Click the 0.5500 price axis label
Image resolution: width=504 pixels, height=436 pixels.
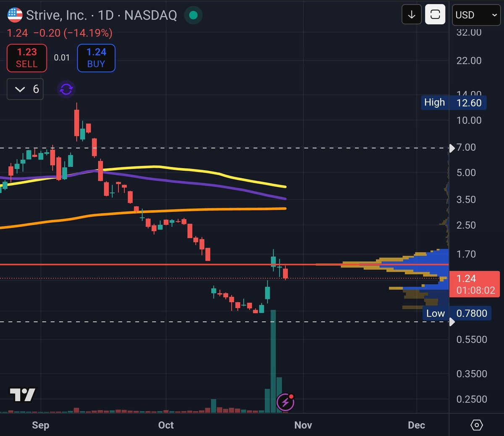[x=472, y=339]
